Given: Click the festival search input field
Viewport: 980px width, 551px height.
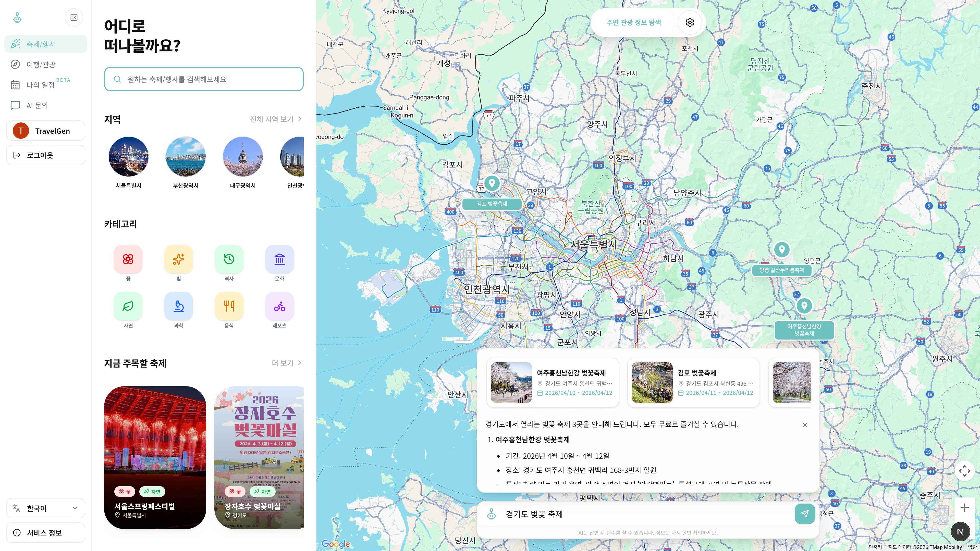Looking at the screenshot, I should click(x=204, y=79).
